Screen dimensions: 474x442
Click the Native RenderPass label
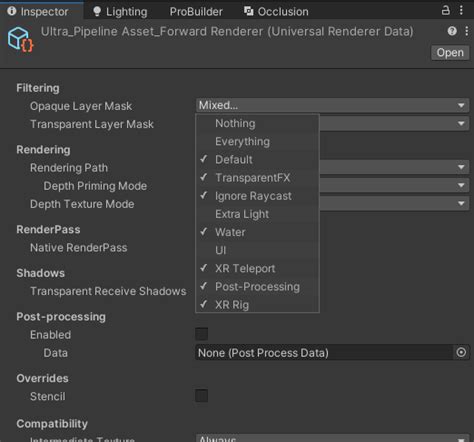(79, 248)
